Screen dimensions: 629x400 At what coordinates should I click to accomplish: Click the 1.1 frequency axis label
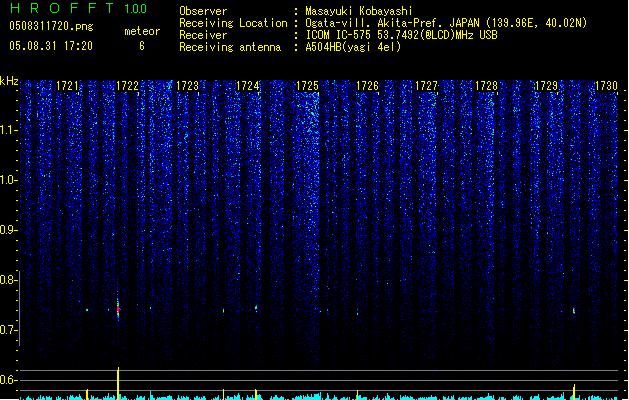point(8,130)
